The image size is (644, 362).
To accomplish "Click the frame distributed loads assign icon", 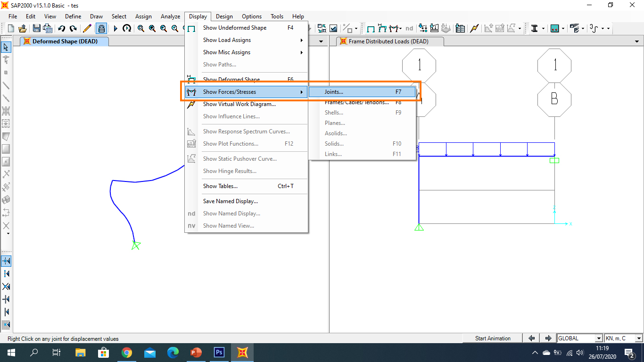I will pyautogui.click(x=434, y=28).
